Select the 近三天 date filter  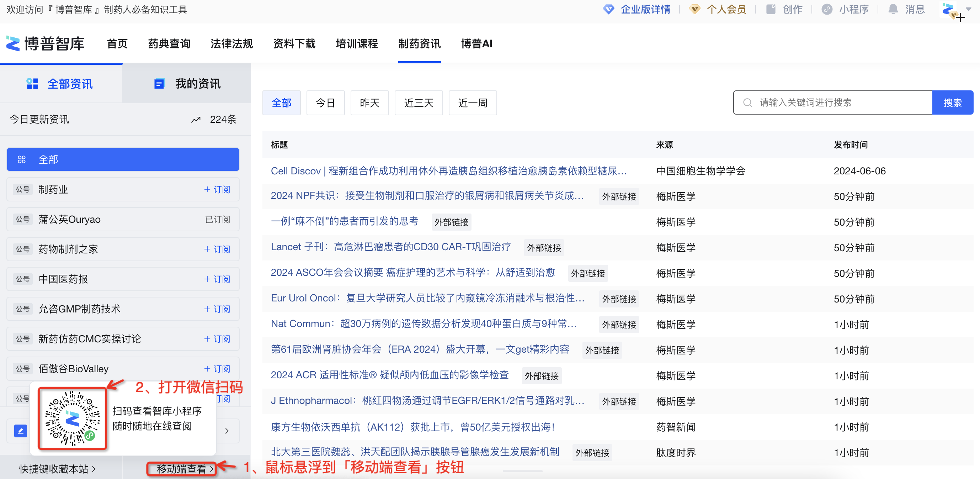[419, 103]
